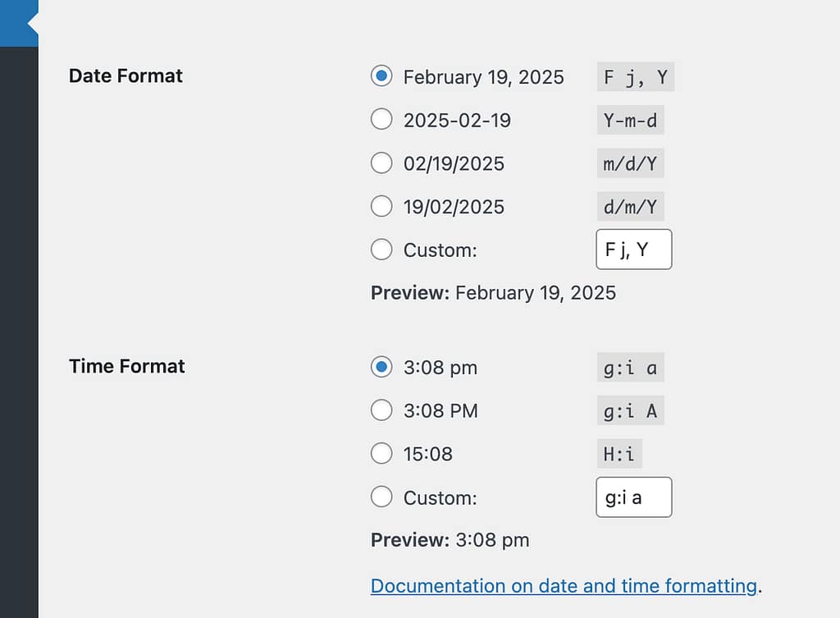The width and height of the screenshot is (840, 618).
Task: Choose the 3:08 PM uppercase time format
Action: tap(381, 410)
